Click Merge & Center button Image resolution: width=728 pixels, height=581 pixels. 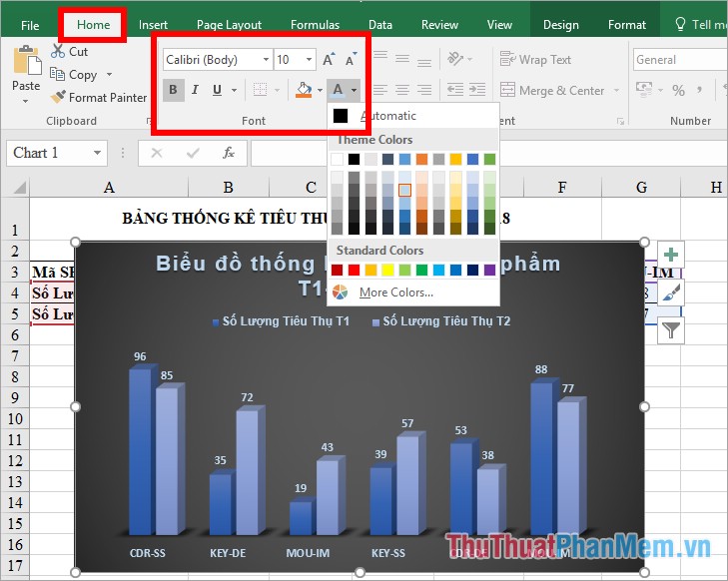[552, 90]
